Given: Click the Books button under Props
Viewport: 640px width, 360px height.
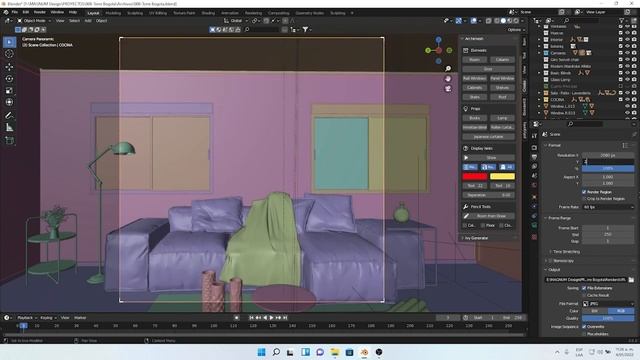Looking at the screenshot, I should (475, 118).
